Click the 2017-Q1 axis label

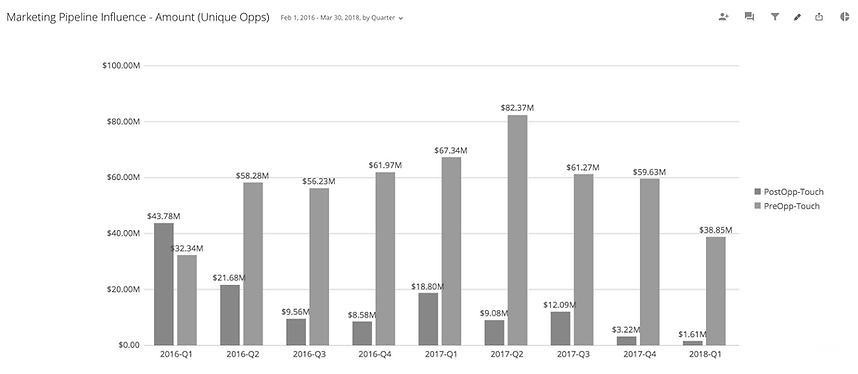click(440, 354)
